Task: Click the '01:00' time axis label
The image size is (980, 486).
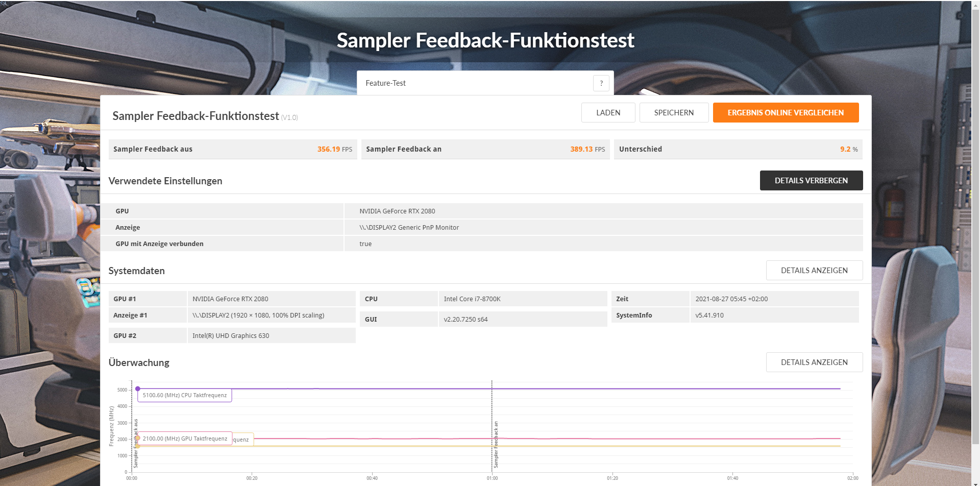Action: [x=492, y=478]
